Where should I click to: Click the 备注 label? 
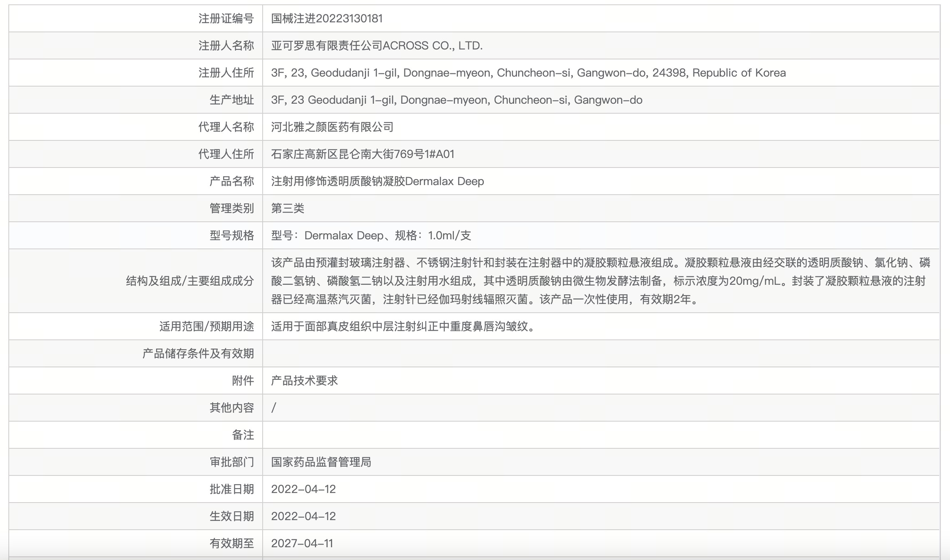pyautogui.click(x=243, y=435)
